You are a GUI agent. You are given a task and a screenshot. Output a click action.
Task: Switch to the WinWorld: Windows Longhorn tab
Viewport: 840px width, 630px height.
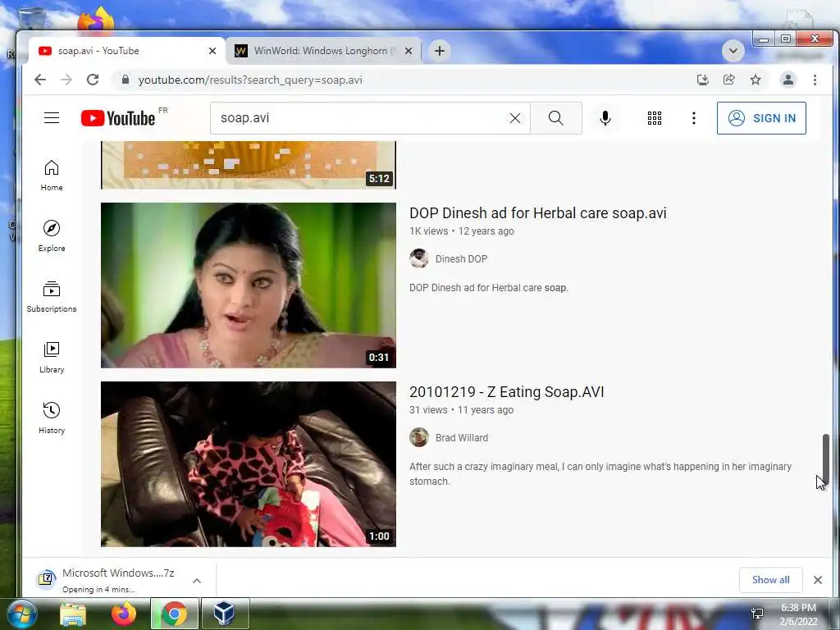tap(323, 51)
